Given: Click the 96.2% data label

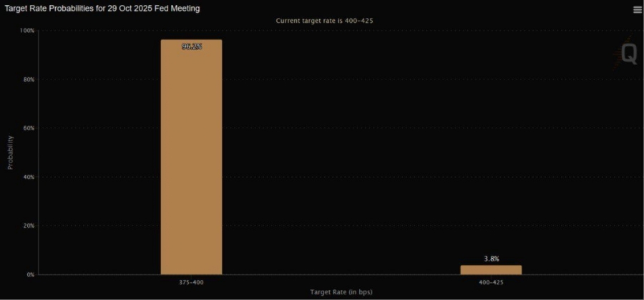Looking at the screenshot, I should 192,47.
